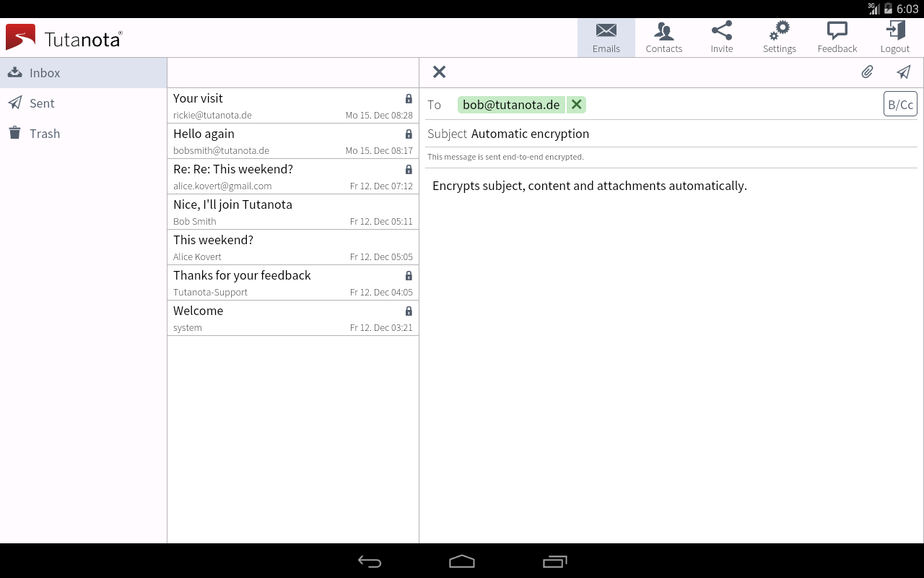Click sender Tutanota-Support
The width and height of the screenshot is (924, 578).
(210, 293)
